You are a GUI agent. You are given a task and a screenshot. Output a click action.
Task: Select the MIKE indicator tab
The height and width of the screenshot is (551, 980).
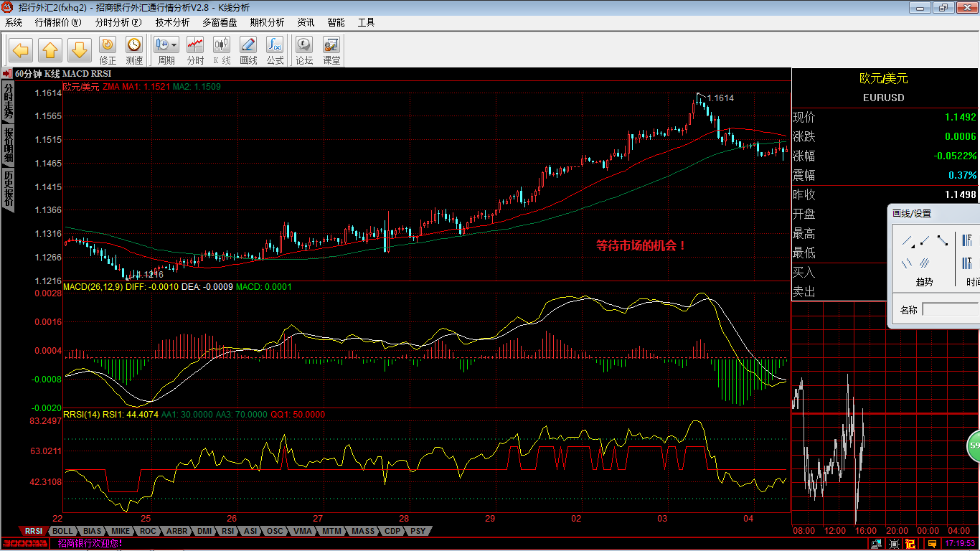click(121, 531)
